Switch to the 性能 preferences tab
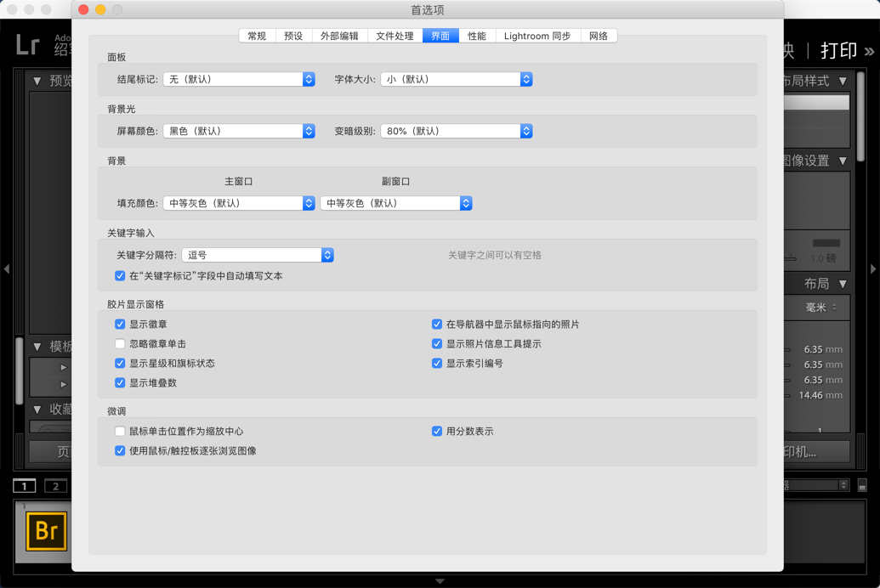 coord(477,36)
